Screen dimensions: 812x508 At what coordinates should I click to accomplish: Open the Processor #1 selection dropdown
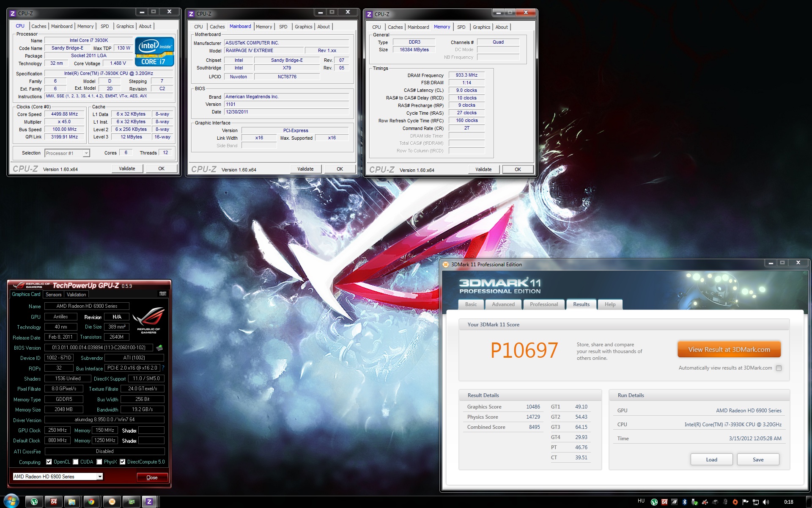pos(67,153)
